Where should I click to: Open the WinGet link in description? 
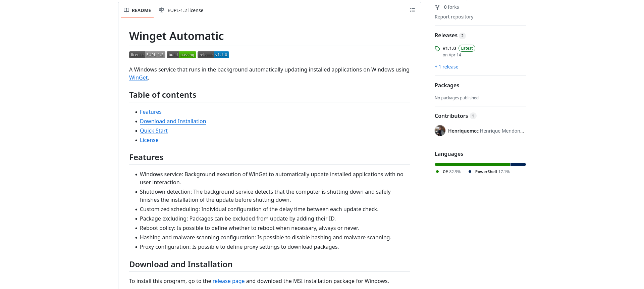138,78
